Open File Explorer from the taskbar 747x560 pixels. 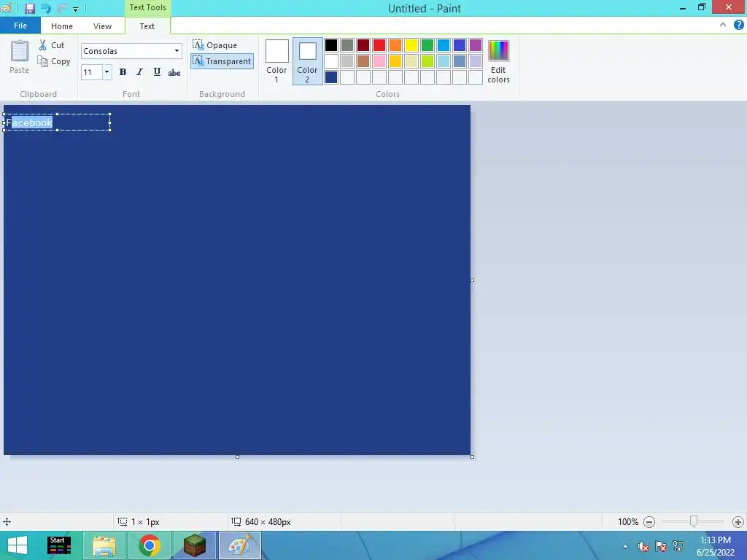pos(104,545)
